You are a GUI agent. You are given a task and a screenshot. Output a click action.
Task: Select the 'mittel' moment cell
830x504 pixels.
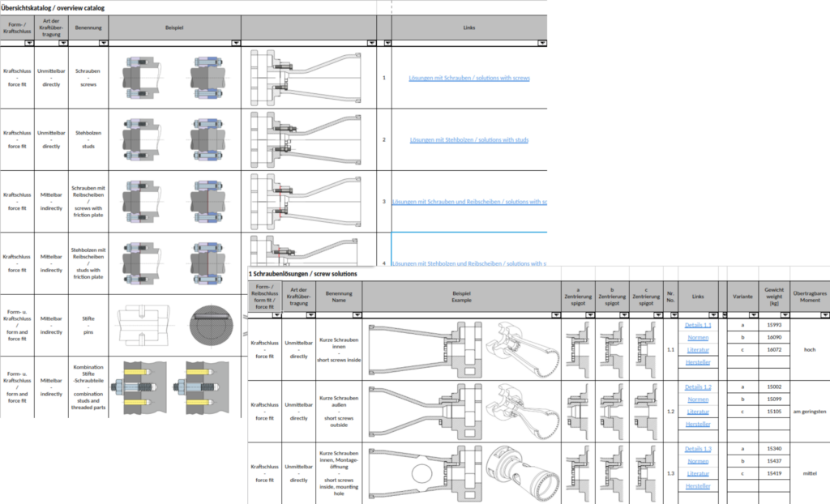tap(810, 473)
